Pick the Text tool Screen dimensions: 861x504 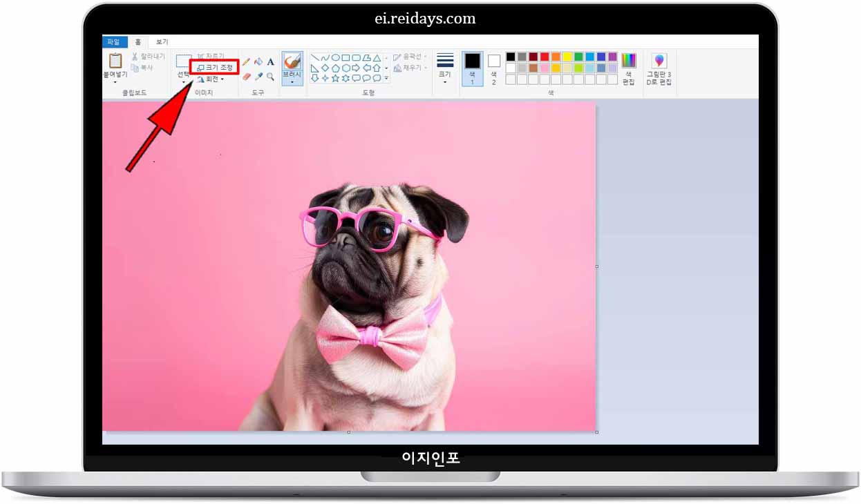[270, 61]
